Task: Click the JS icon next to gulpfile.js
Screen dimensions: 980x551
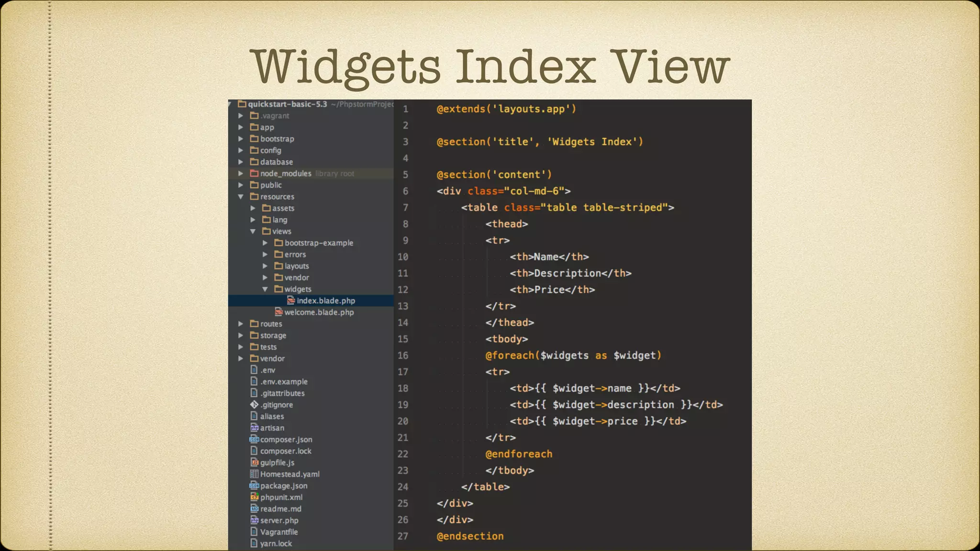Action: [254, 463]
